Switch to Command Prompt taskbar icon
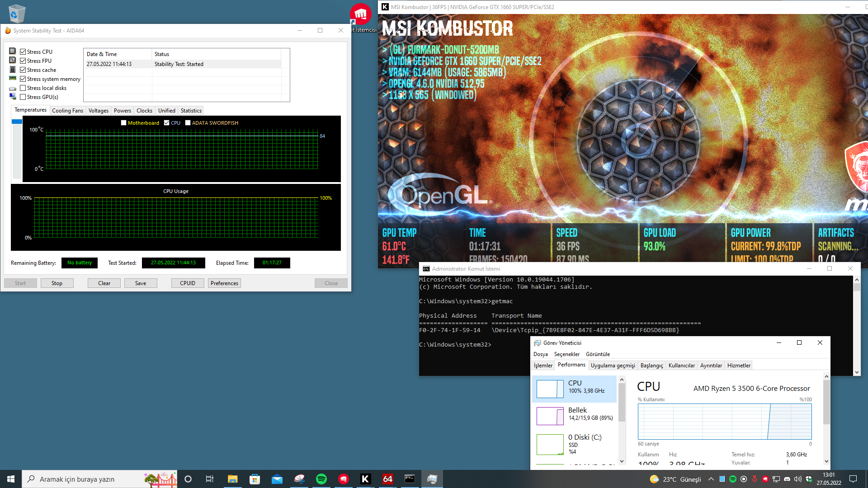 (410, 479)
